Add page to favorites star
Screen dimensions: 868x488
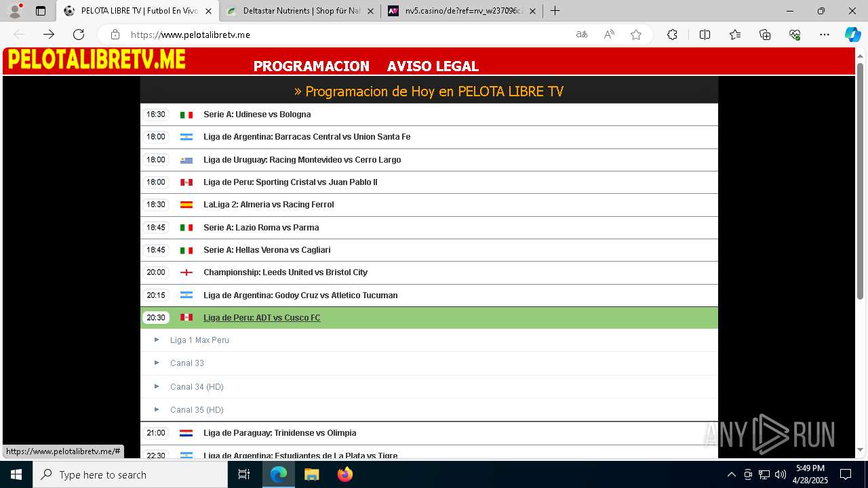636,35
